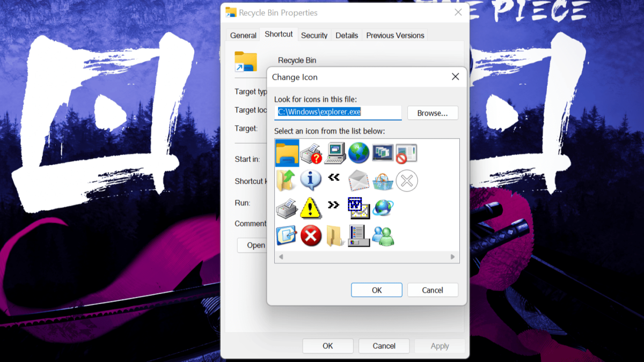
Task: Cancel the Change Icon dialog
Action: tap(433, 290)
